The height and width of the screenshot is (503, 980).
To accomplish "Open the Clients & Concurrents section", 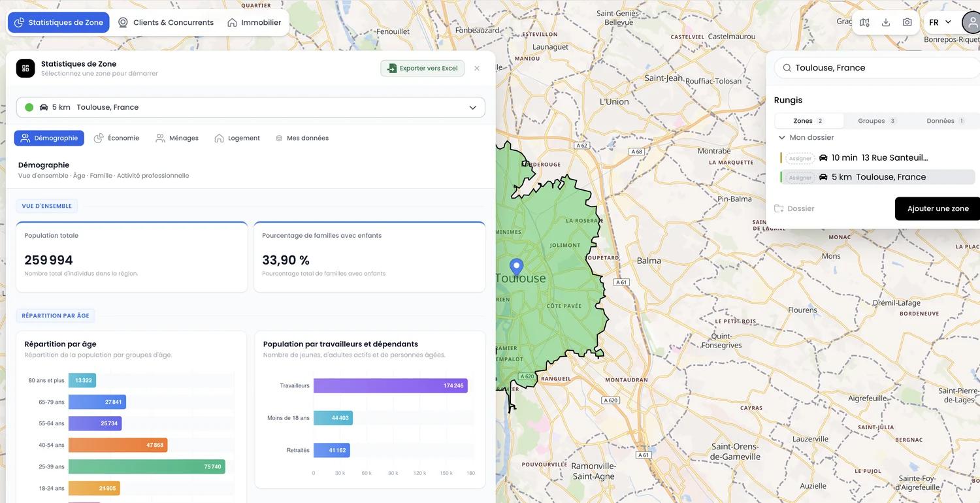I will (166, 22).
